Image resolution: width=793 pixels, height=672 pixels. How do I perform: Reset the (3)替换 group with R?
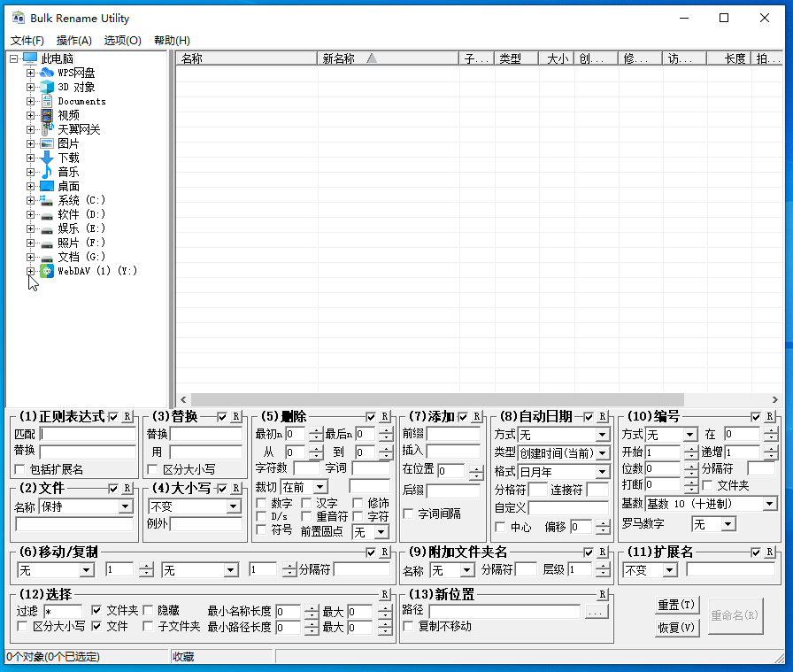tap(236, 416)
